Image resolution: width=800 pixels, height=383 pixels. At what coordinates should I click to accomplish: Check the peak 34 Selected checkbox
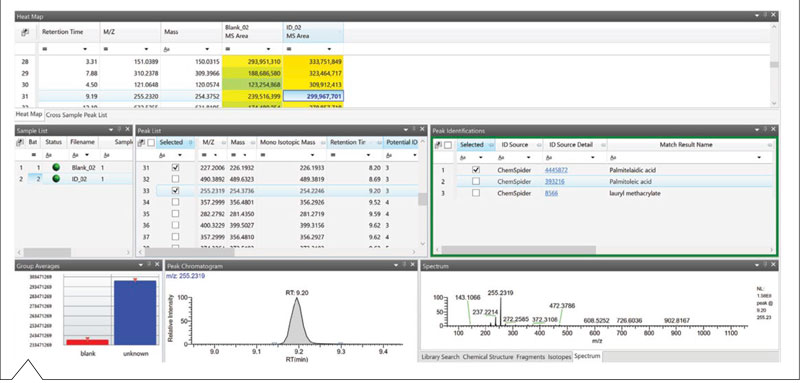(175, 202)
